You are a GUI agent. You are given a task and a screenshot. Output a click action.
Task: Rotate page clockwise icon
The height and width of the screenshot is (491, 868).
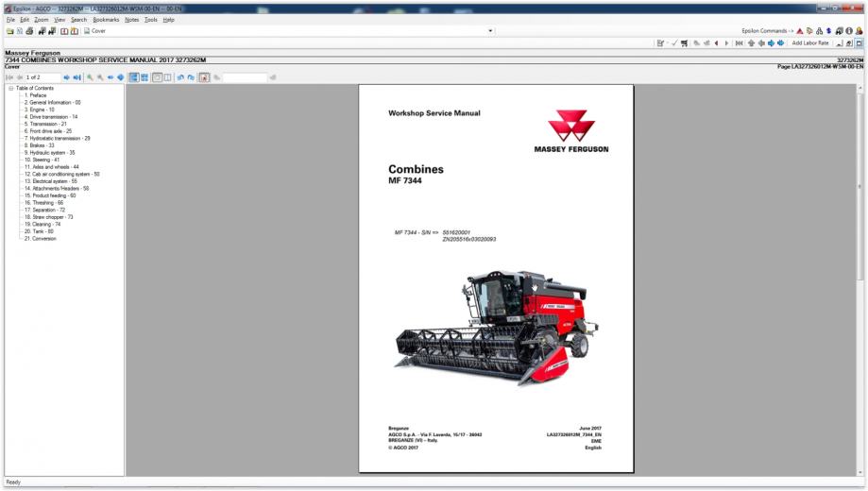[191, 77]
